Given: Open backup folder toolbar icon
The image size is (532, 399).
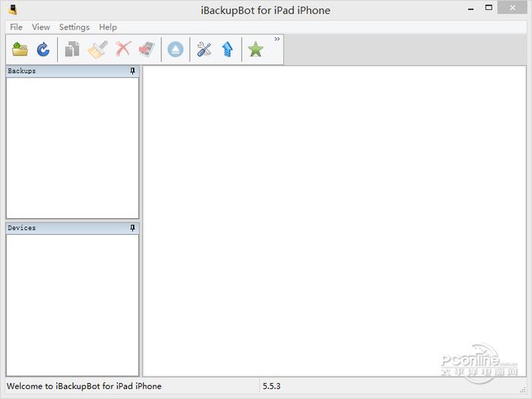Looking at the screenshot, I should pyautogui.click(x=20, y=49).
